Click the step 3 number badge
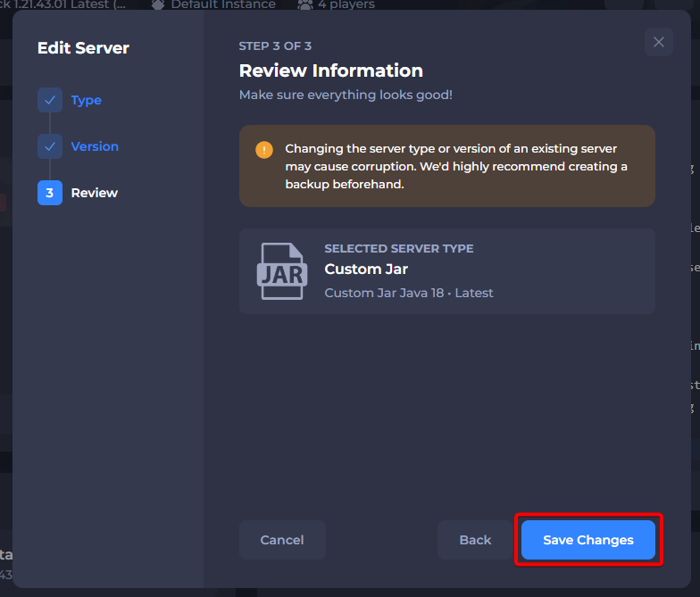 (x=50, y=193)
